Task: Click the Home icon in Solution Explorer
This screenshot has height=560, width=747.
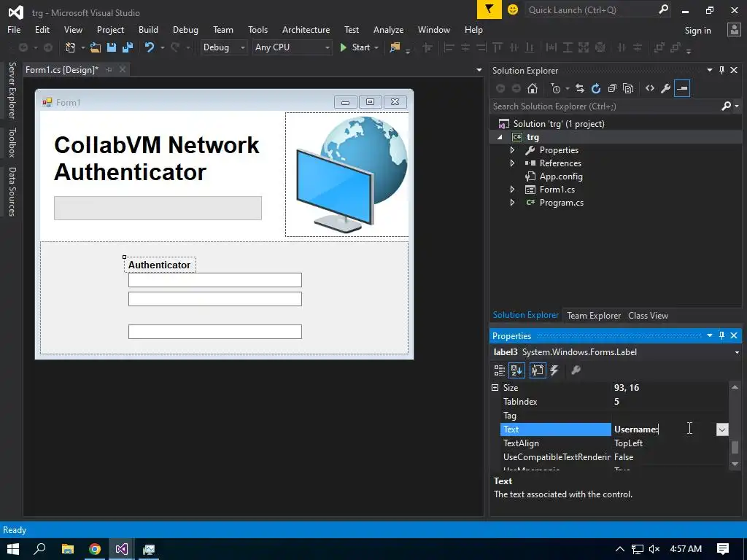Action: 533,88
